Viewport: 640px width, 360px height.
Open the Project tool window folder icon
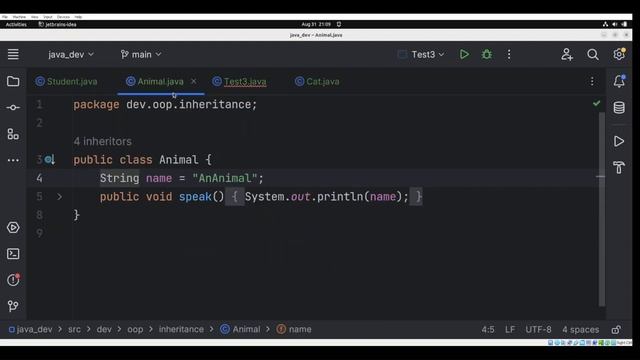point(13,81)
